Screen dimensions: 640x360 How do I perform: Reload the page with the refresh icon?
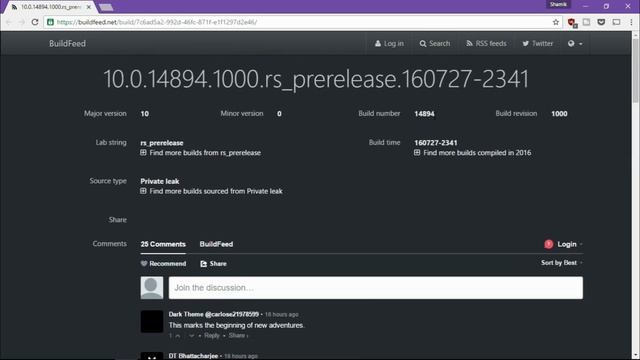click(35, 22)
